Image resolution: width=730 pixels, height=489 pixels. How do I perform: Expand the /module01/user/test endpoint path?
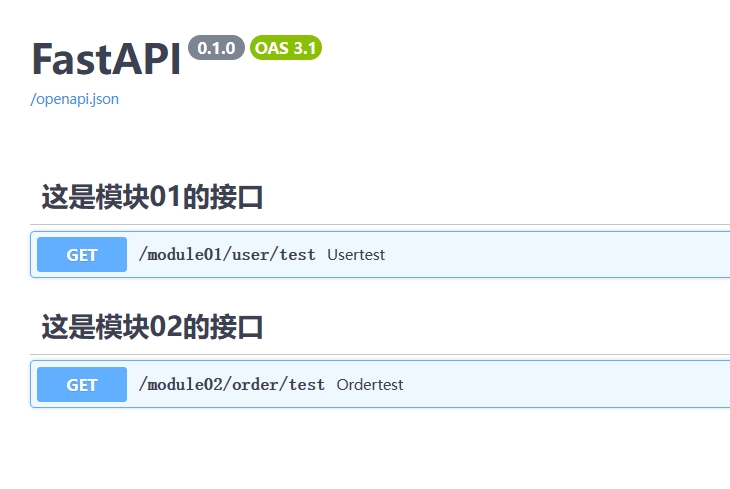(x=227, y=255)
